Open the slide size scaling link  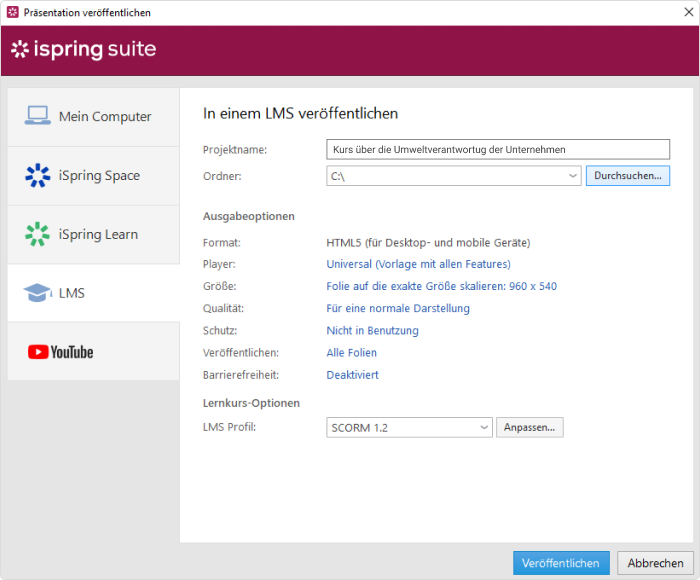[442, 286]
